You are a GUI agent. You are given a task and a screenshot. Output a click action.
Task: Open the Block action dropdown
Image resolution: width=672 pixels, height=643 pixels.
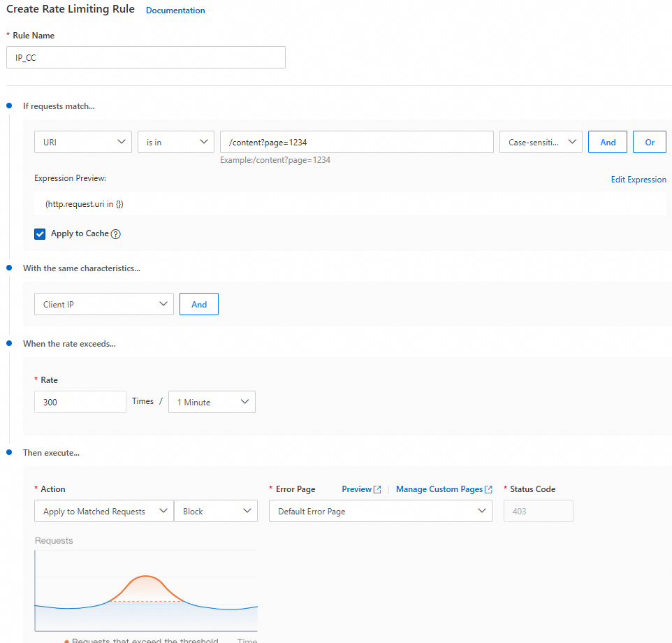pyautogui.click(x=215, y=511)
